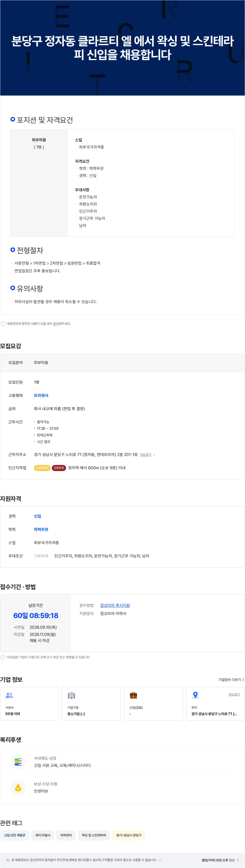Screen dimensions: 245x868
Task: Click the 사원수 50명 이하 card
Action: (29, 704)
